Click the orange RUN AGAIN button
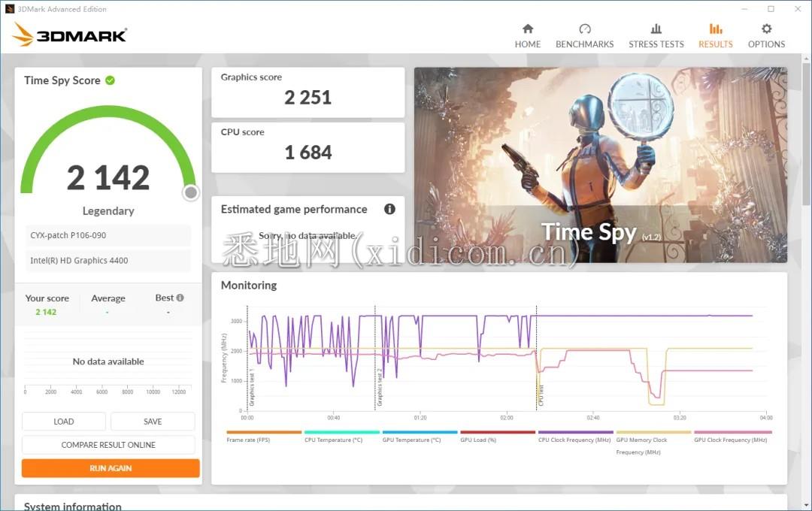This screenshot has height=511, width=812. pos(111,468)
